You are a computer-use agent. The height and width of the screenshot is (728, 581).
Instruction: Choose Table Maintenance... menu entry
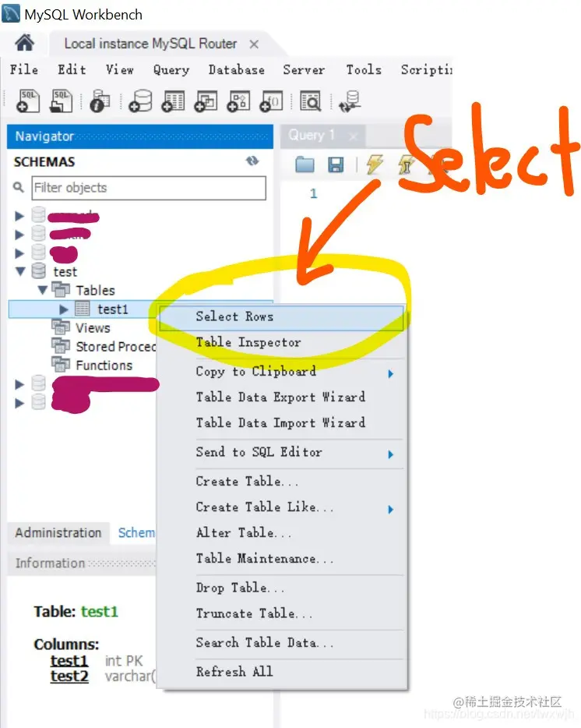[281, 559]
